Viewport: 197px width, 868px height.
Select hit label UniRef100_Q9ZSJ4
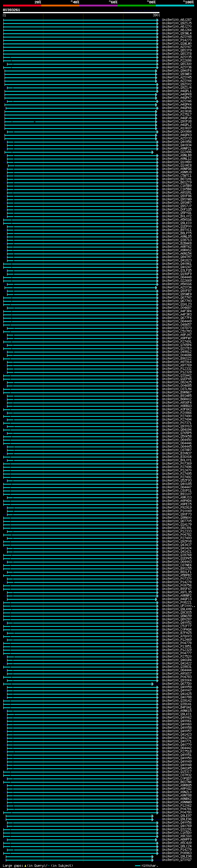click(177, 88)
